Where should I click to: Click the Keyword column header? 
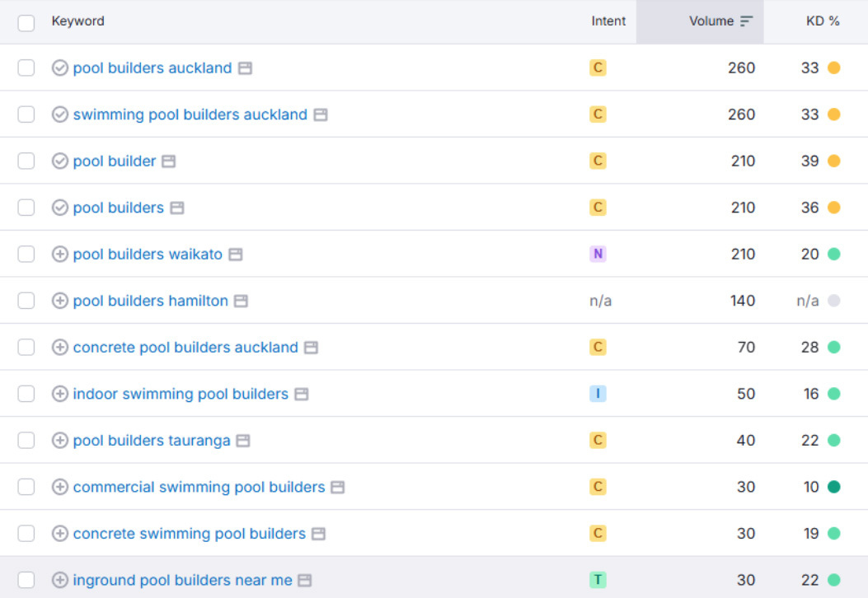[x=77, y=21]
